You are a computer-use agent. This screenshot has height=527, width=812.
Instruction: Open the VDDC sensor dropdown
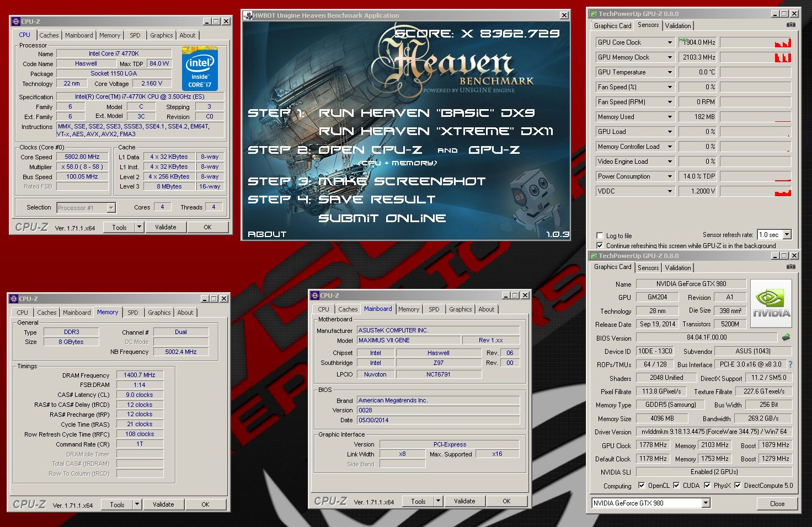pos(670,191)
